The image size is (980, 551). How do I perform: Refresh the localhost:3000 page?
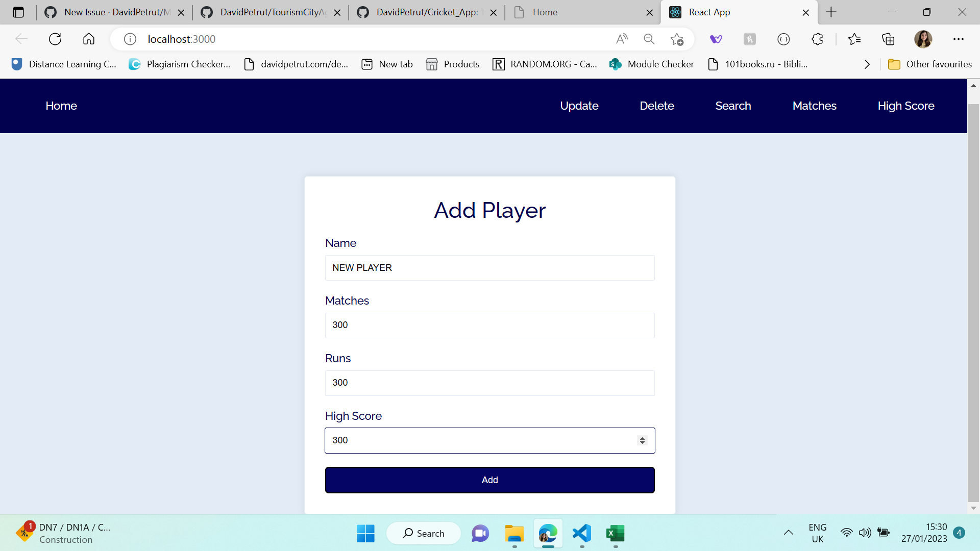point(55,39)
